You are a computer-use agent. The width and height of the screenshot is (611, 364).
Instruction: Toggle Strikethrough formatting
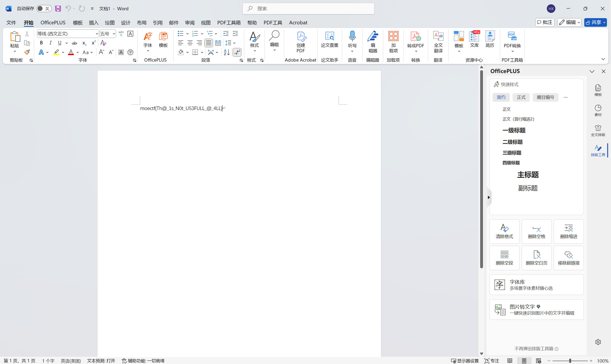tap(74, 43)
